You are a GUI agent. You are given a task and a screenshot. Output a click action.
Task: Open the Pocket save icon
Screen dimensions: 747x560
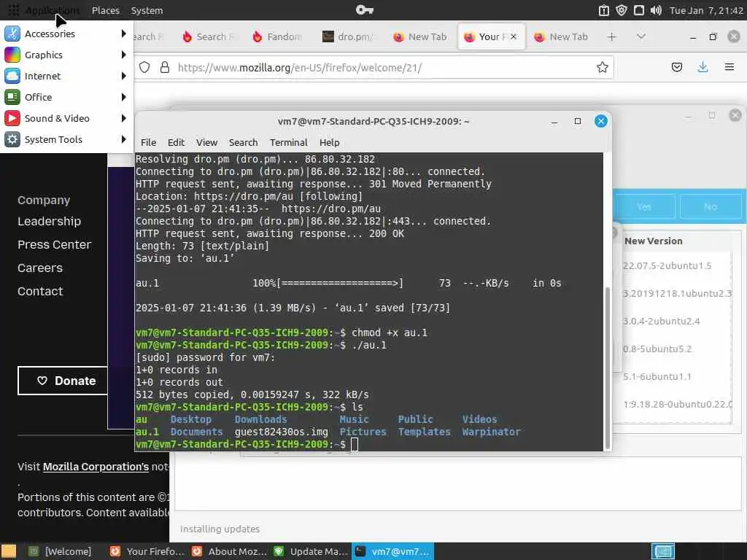(676, 67)
